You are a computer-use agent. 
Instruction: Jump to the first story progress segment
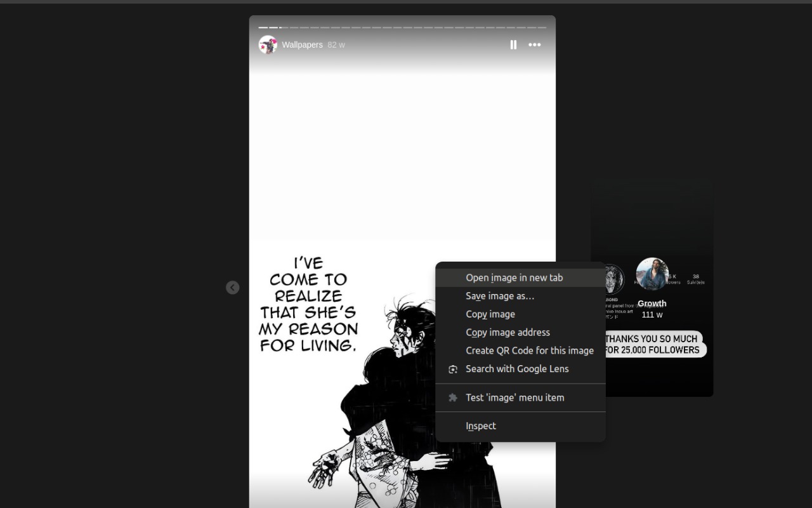(263, 27)
